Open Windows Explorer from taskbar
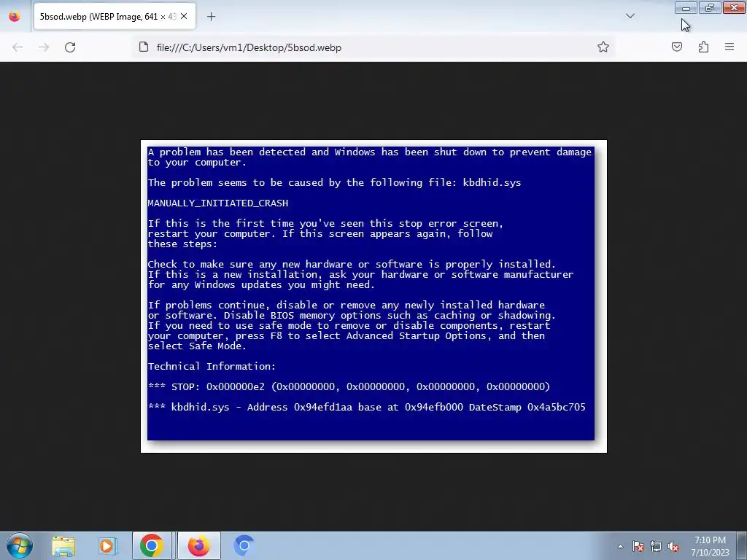 pyautogui.click(x=63, y=546)
